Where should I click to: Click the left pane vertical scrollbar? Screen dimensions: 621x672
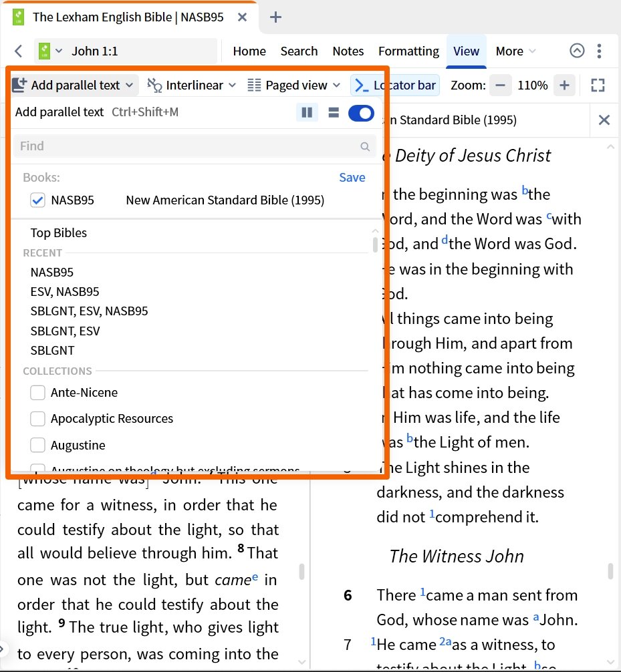click(302, 572)
